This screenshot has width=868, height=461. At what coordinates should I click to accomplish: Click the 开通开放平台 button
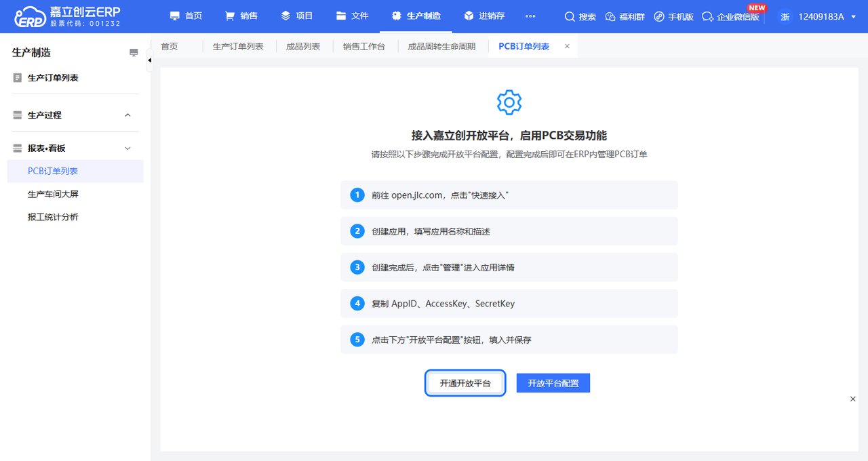click(465, 383)
